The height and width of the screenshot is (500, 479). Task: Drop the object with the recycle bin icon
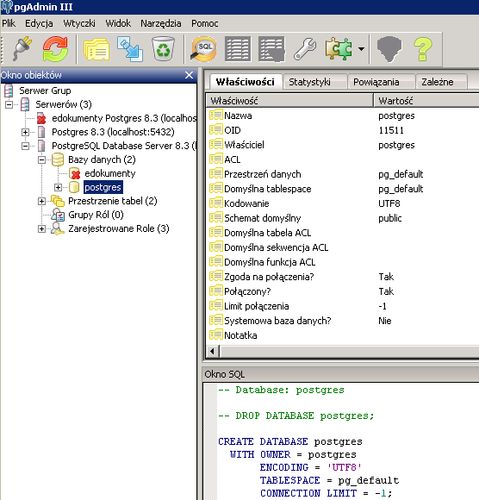tap(163, 49)
